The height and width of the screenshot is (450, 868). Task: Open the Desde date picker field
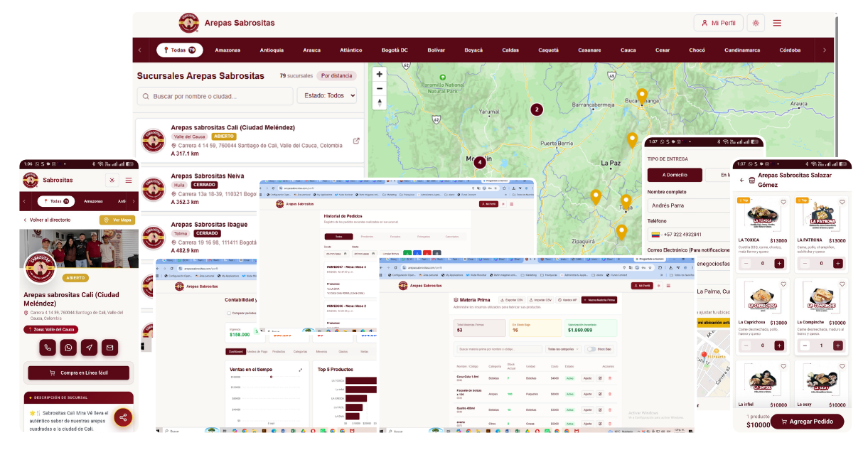coord(337,253)
